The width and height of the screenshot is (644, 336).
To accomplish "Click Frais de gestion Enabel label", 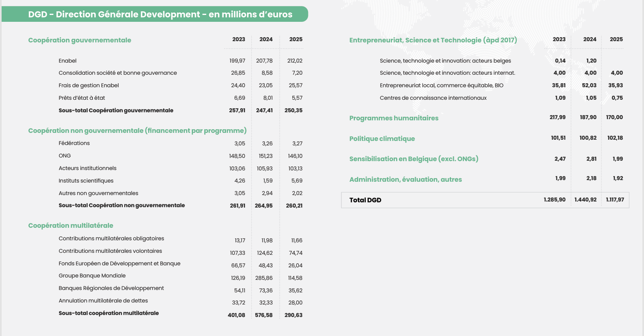I will tap(89, 85).
